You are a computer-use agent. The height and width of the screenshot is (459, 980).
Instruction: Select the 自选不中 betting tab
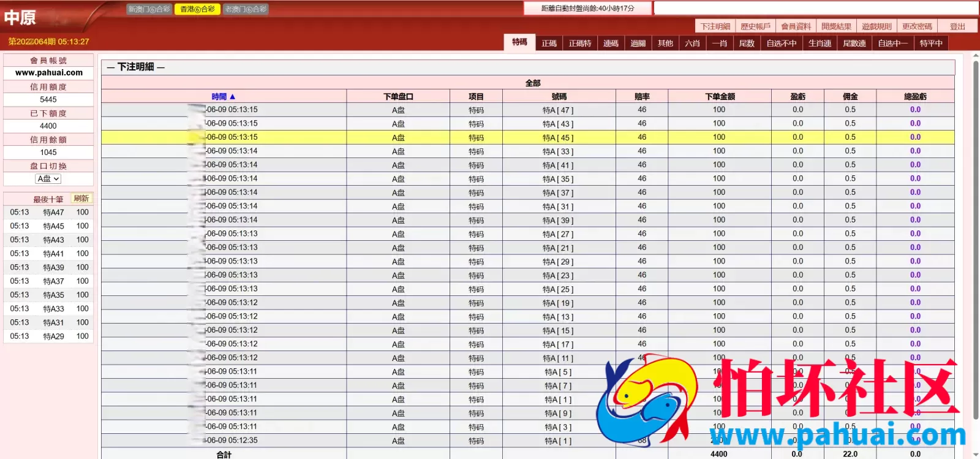click(x=781, y=44)
